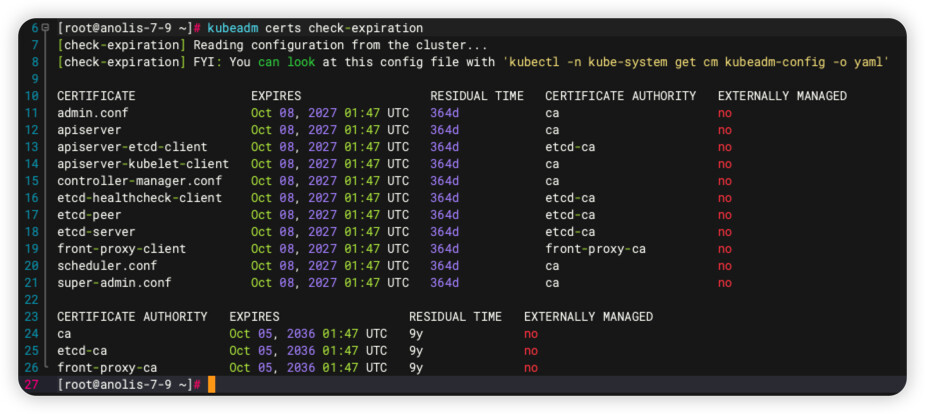
Task: Click the 'CERTIFICATE' header on line 10
Action: [96, 96]
